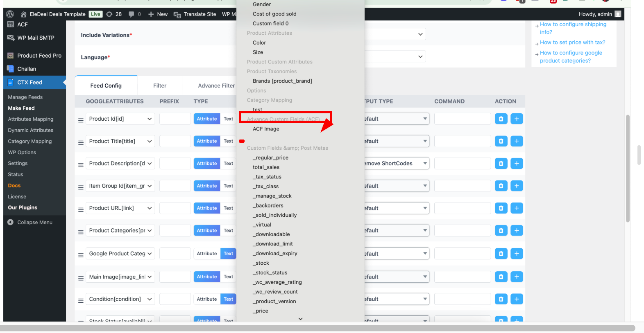Click the command field in Product Title row

tap(463, 141)
